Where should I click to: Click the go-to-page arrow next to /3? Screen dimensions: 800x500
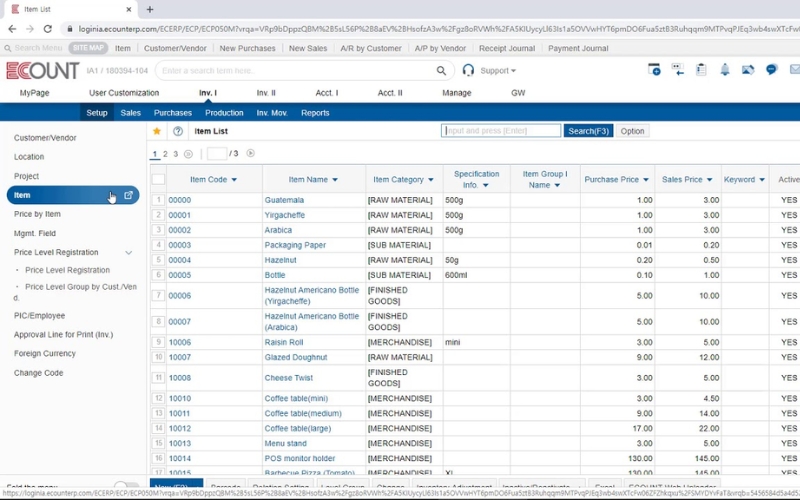tap(251, 153)
